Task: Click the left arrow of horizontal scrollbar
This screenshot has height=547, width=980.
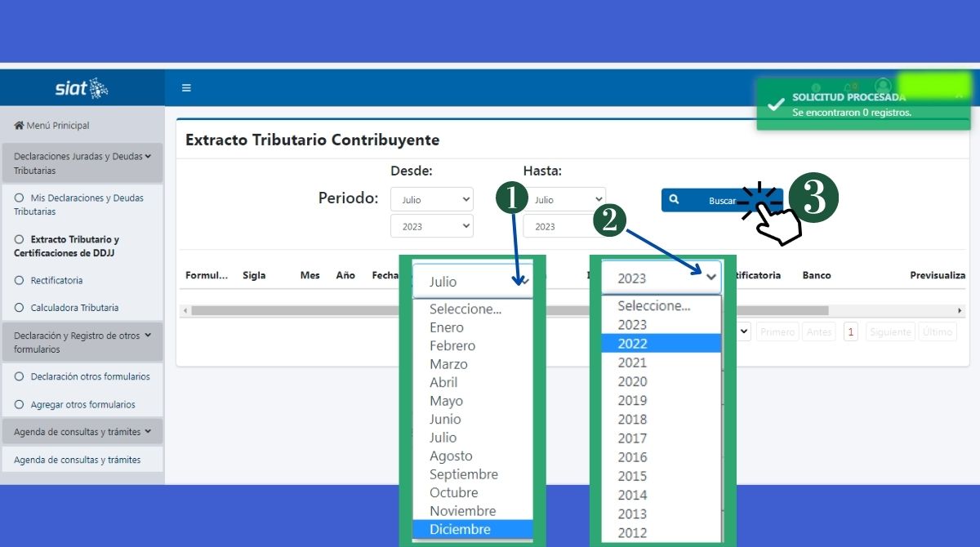Action: pos(185,311)
